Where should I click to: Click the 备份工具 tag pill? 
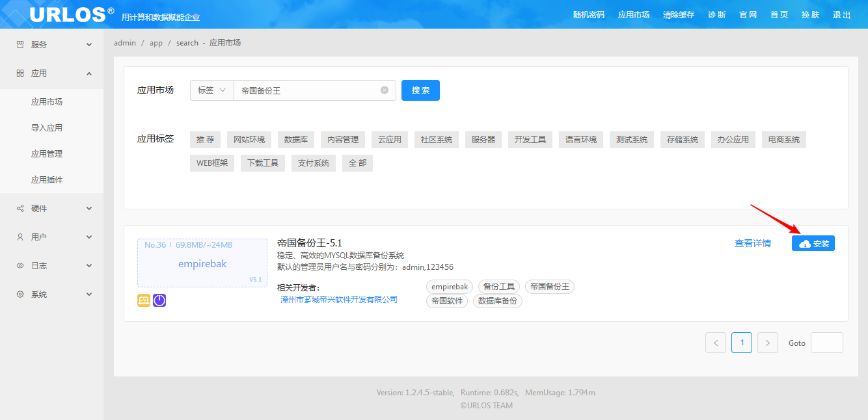(x=499, y=287)
